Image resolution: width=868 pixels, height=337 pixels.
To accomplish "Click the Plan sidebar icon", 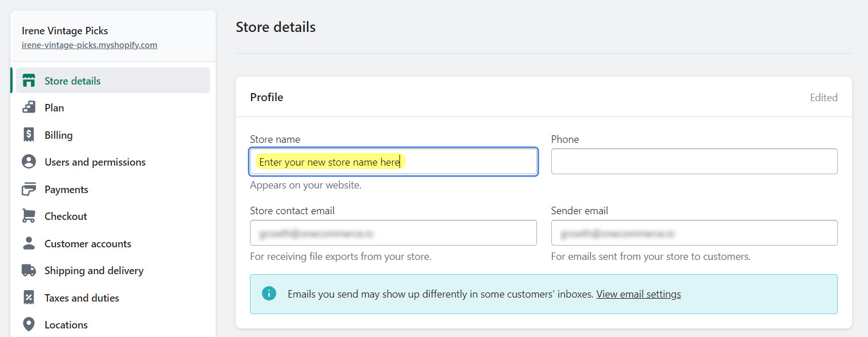I will click(x=28, y=107).
